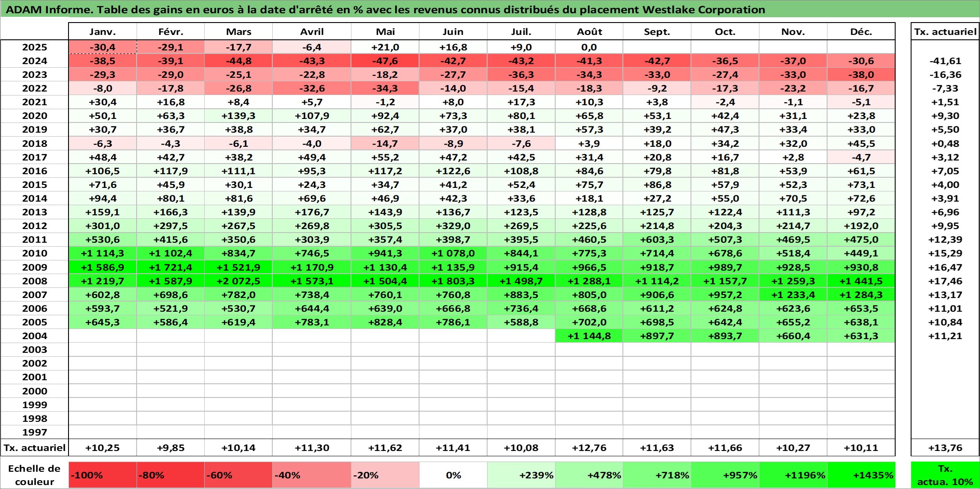Click cell -38,0 in December 2023
This screenshot has width=980, height=489.
click(x=861, y=75)
